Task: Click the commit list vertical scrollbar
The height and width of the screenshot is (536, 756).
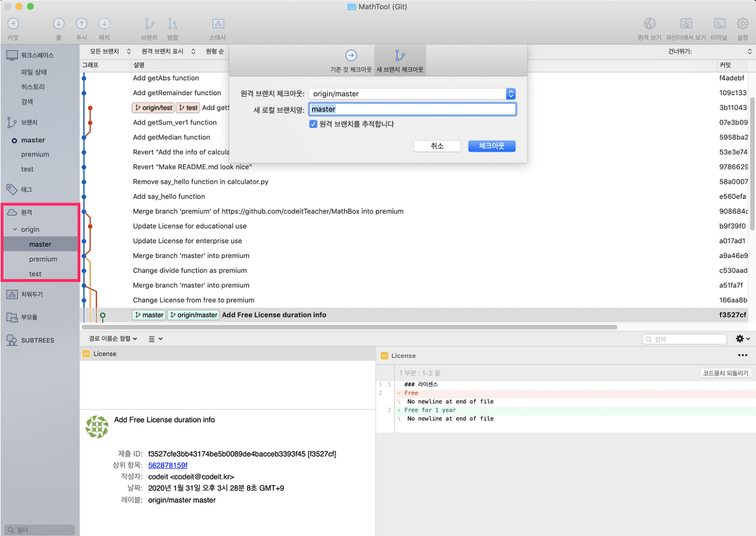Action: [x=752, y=164]
